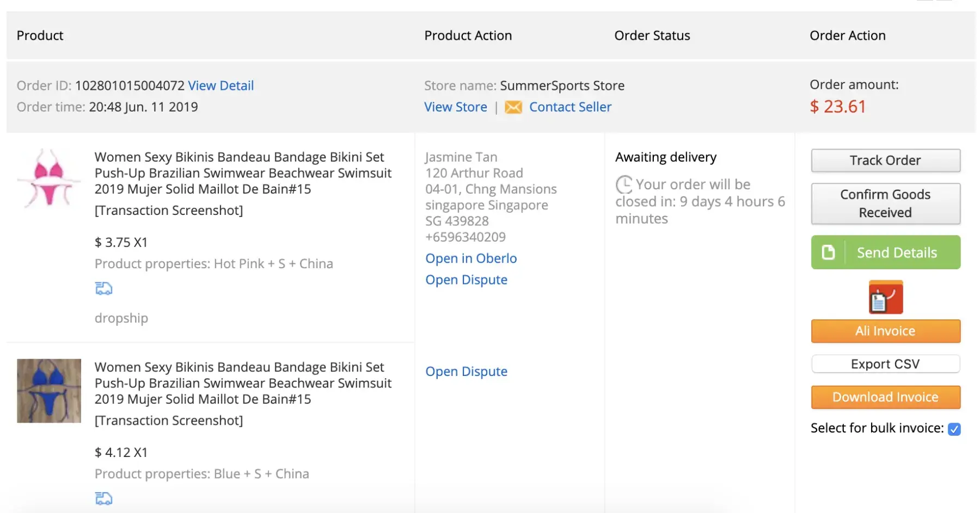
Task: Click the clock icon by order closing time
Action: [x=624, y=184]
